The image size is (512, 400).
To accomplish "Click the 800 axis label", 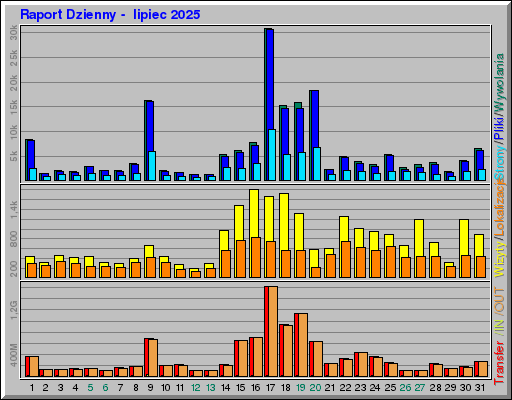I will pyautogui.click(x=14, y=239).
